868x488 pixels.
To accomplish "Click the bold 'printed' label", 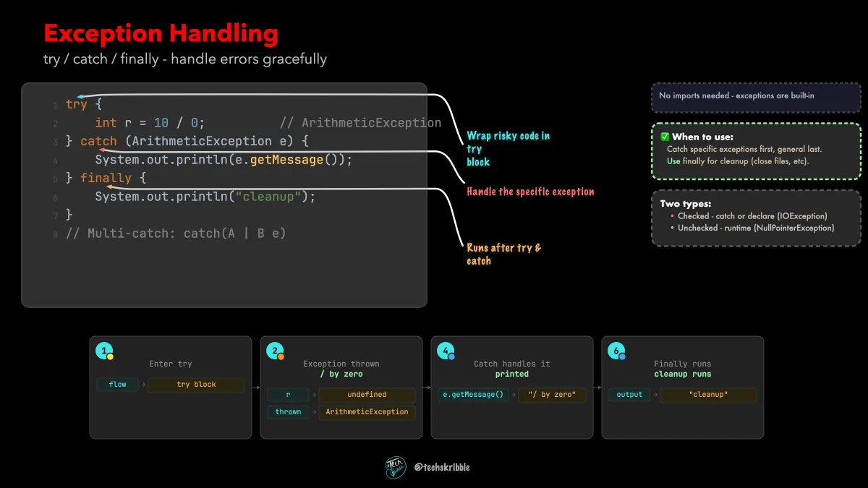I will point(512,374).
